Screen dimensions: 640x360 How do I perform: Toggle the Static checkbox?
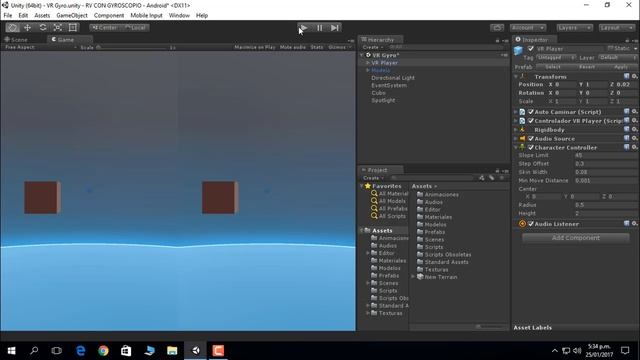(611, 49)
